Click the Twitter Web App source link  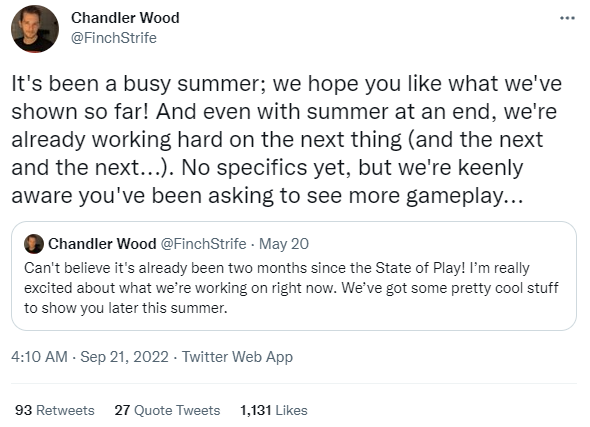[x=237, y=357]
